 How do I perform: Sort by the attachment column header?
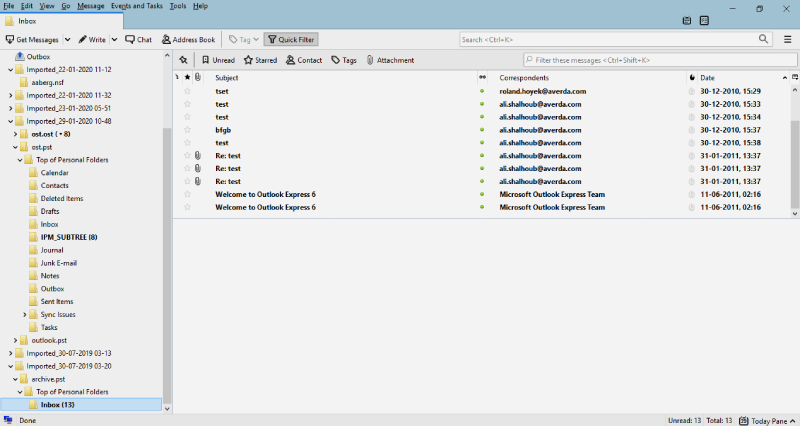pyautogui.click(x=197, y=78)
